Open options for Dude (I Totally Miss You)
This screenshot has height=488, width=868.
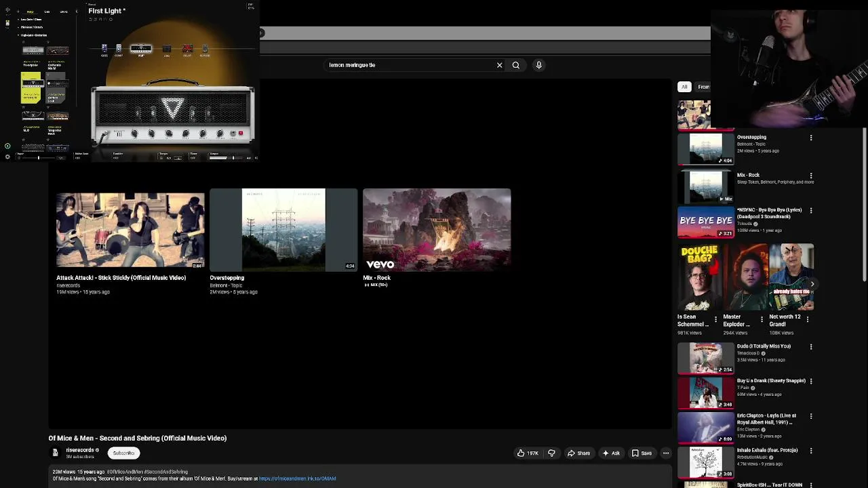[811, 347]
